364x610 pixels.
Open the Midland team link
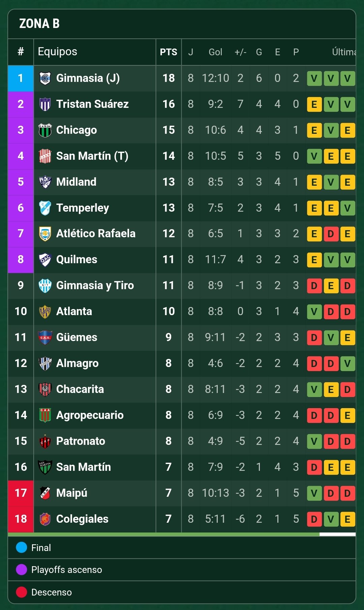[76, 182]
